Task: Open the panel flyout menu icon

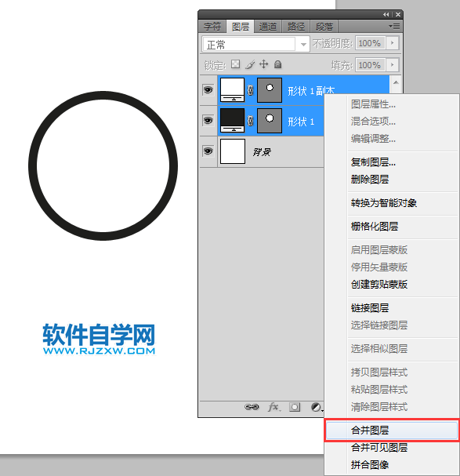Action: (x=394, y=27)
